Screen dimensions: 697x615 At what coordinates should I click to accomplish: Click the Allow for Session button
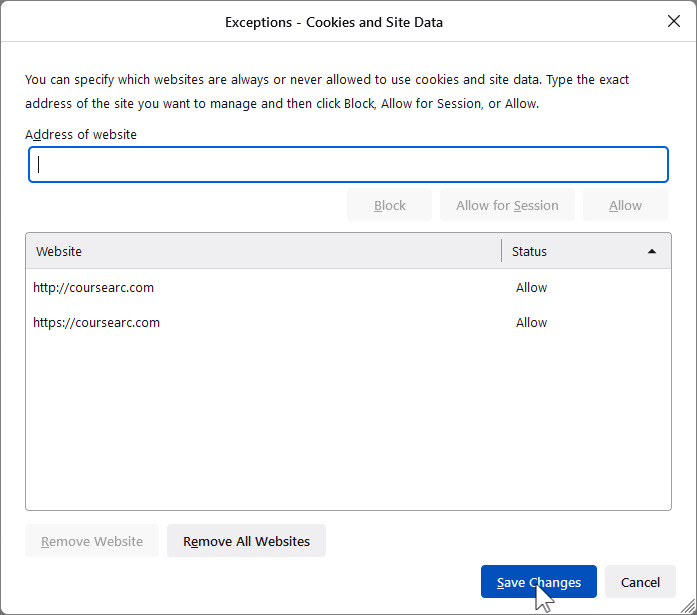click(507, 205)
